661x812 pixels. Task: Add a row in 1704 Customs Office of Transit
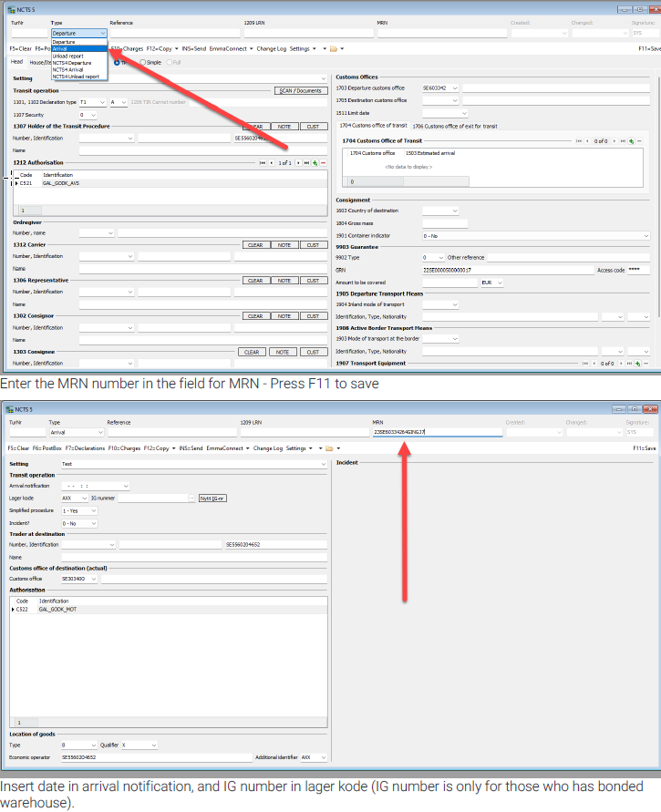coord(630,141)
